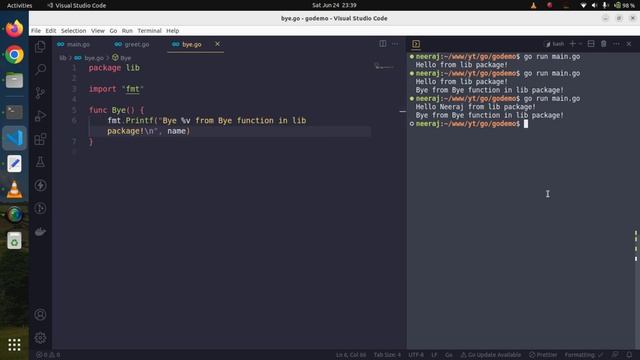Image resolution: width=640 pixels, height=360 pixels.
Task: Click the editor minimap
Action: tap(384, 66)
